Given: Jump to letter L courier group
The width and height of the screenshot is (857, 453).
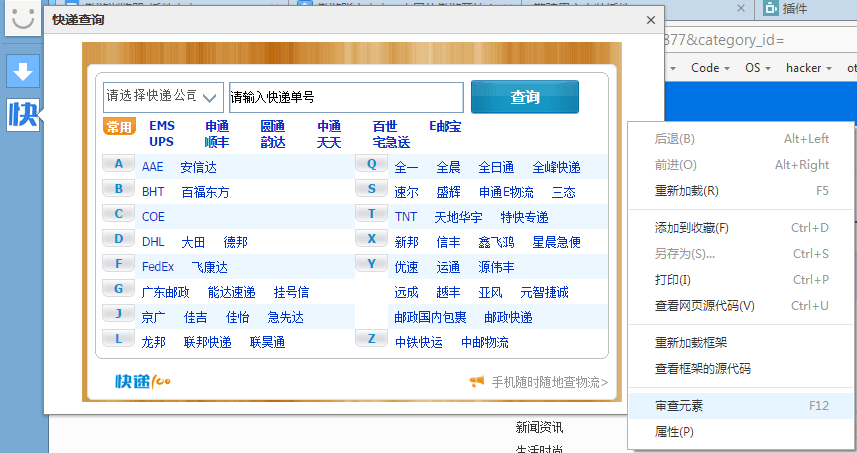Looking at the screenshot, I should [119, 339].
